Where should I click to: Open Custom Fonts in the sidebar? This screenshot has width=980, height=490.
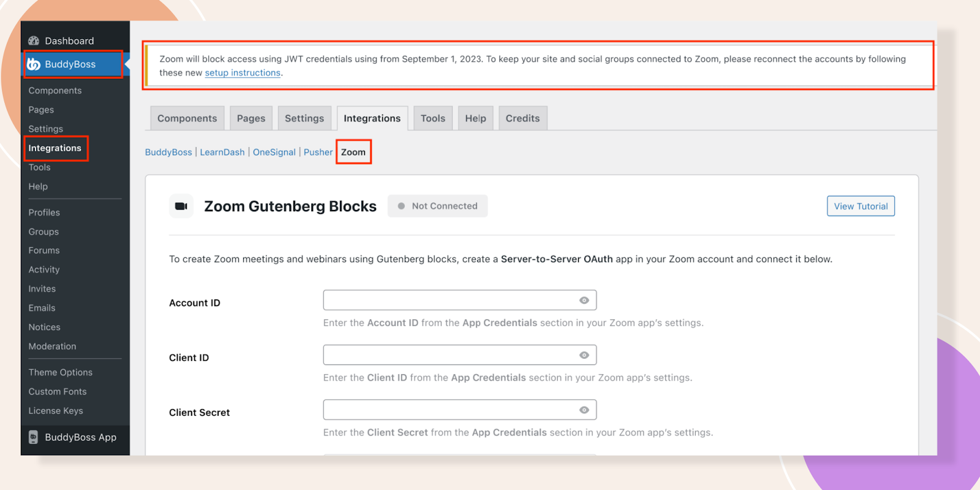click(x=58, y=391)
